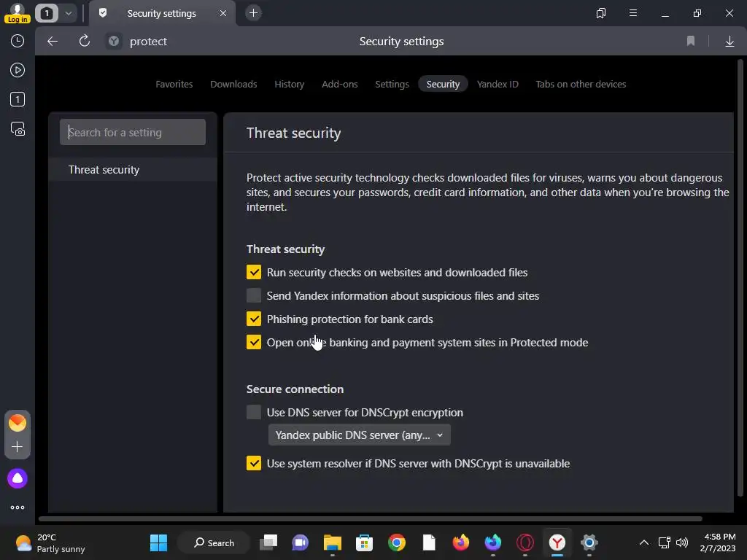Open the Yandex ID tab
The image size is (747, 560).
pyautogui.click(x=498, y=85)
